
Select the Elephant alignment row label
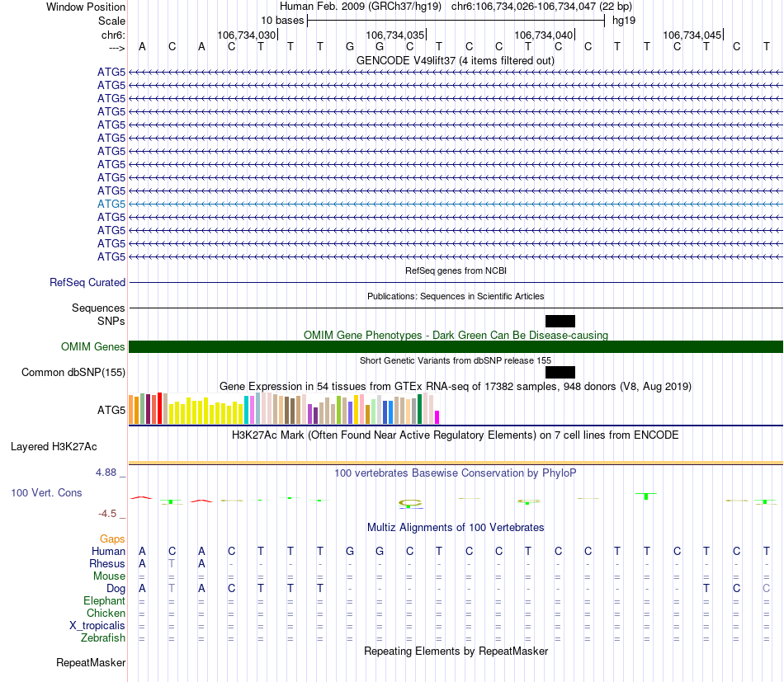[x=104, y=601]
